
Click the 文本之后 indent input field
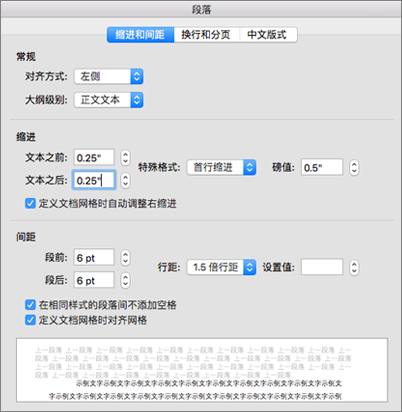click(94, 180)
